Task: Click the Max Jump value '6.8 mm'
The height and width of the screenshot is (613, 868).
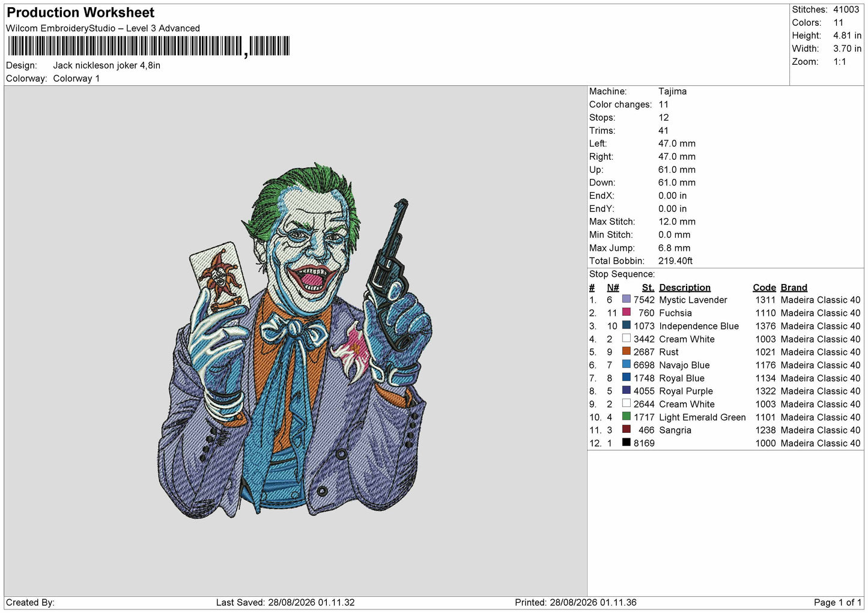Action: click(674, 248)
